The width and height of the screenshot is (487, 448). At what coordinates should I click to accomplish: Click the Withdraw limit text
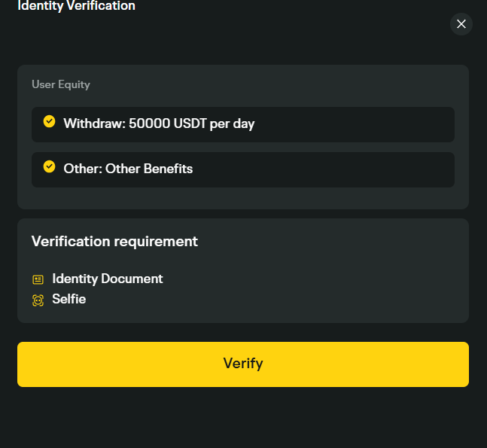click(159, 123)
